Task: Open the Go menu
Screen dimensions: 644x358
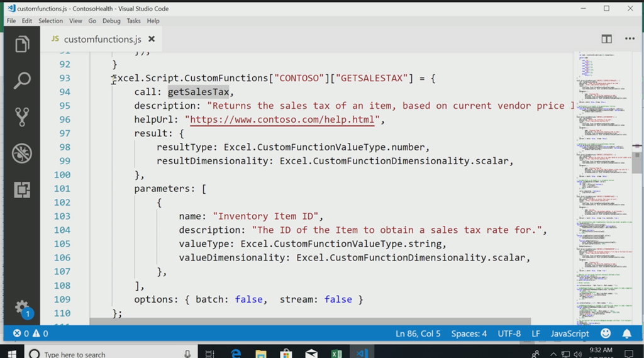Action: 92,21
